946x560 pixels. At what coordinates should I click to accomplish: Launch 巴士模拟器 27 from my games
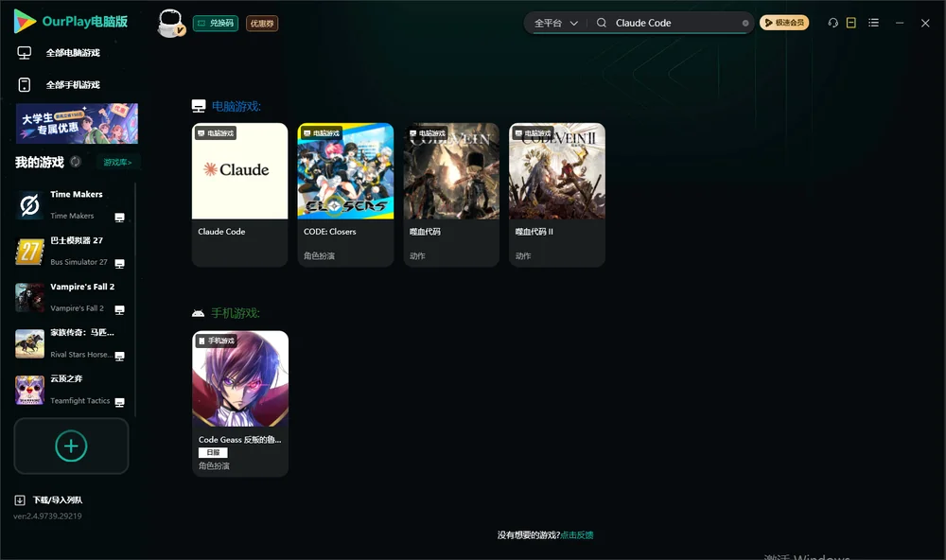pyautogui.click(x=70, y=252)
